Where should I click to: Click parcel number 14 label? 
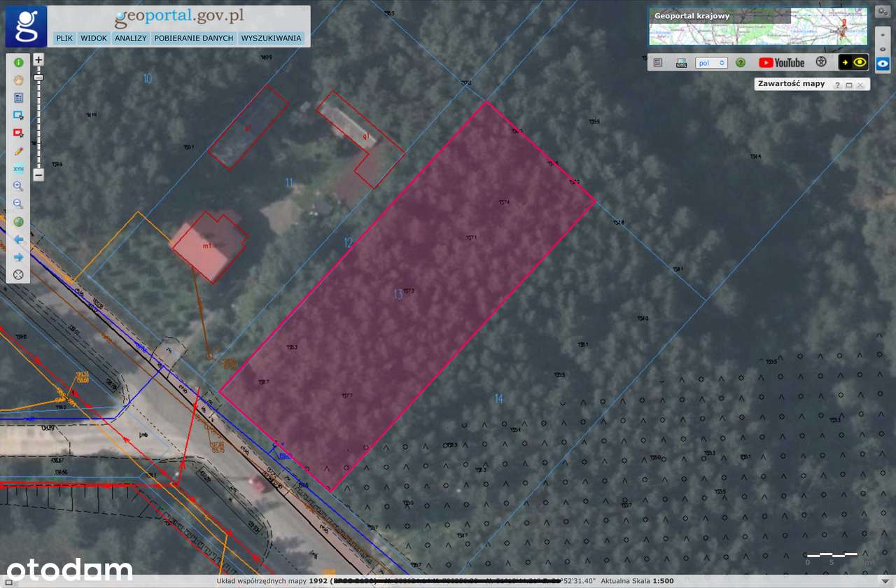[x=498, y=399]
